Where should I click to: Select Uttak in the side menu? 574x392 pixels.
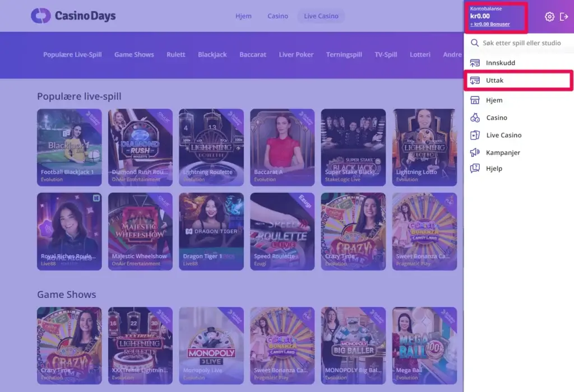tap(519, 81)
